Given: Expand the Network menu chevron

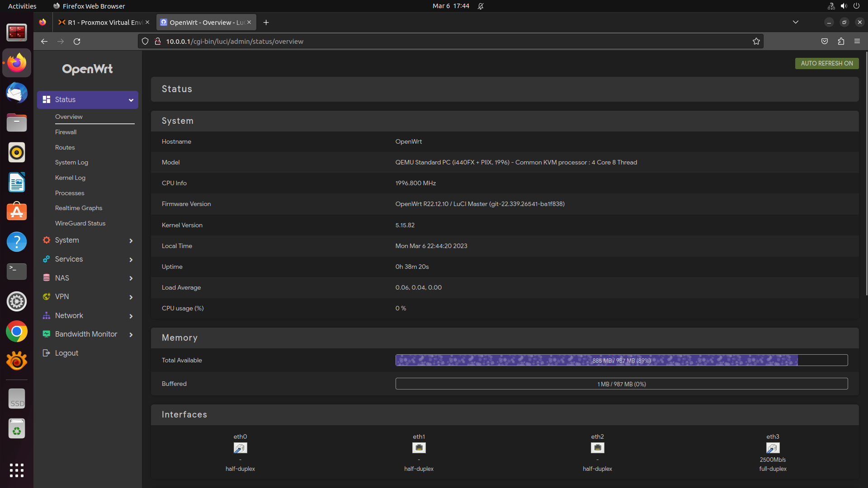Looking at the screenshot, I should [x=131, y=316].
